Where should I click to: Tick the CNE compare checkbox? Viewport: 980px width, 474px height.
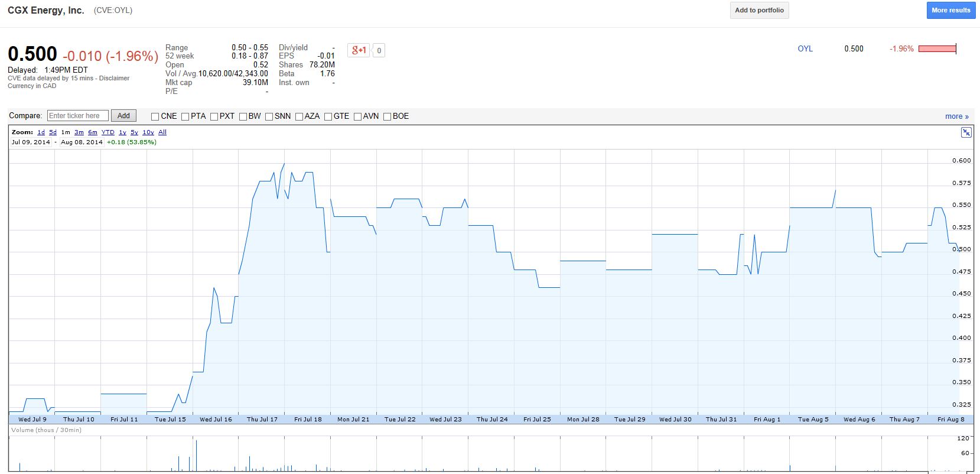155,116
